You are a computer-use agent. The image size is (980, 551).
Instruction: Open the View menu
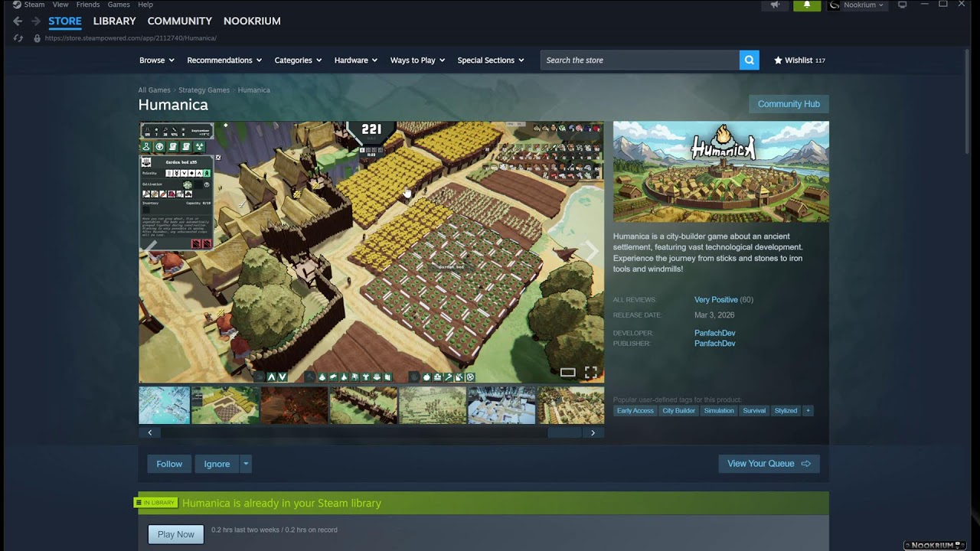(60, 5)
